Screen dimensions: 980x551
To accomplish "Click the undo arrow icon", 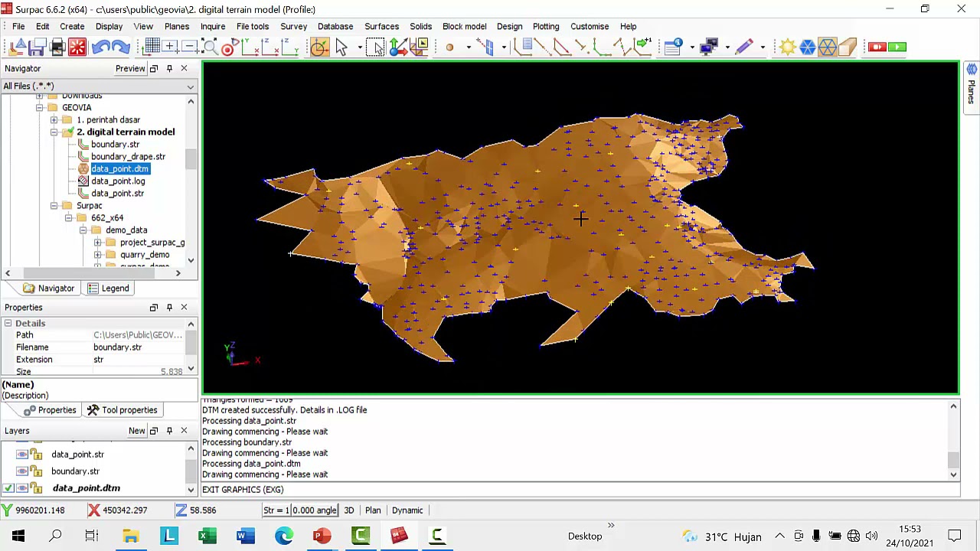I will pos(100,47).
